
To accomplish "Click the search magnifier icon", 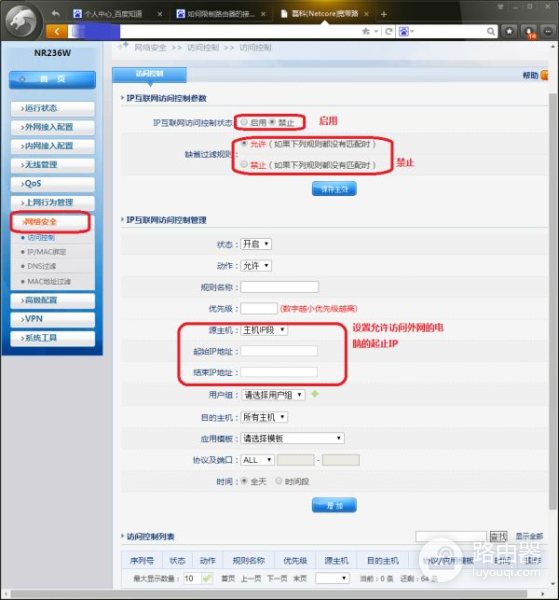I will pos(491,31).
